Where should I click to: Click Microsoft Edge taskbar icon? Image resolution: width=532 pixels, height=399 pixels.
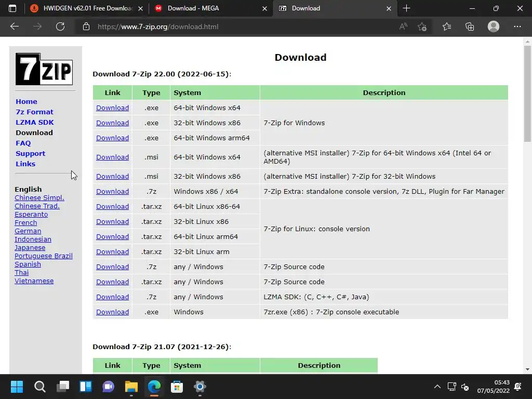click(154, 387)
